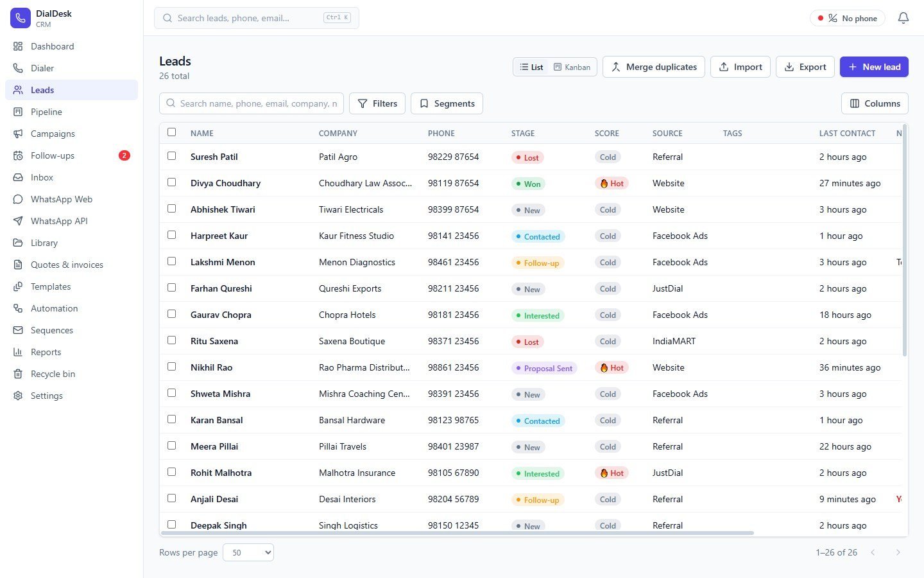924x578 pixels.
Task: Click company Pillai Travels
Action: (x=343, y=446)
